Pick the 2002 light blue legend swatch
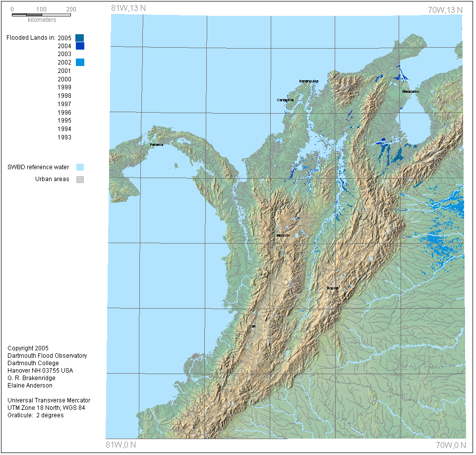476x455 pixels. coord(80,63)
